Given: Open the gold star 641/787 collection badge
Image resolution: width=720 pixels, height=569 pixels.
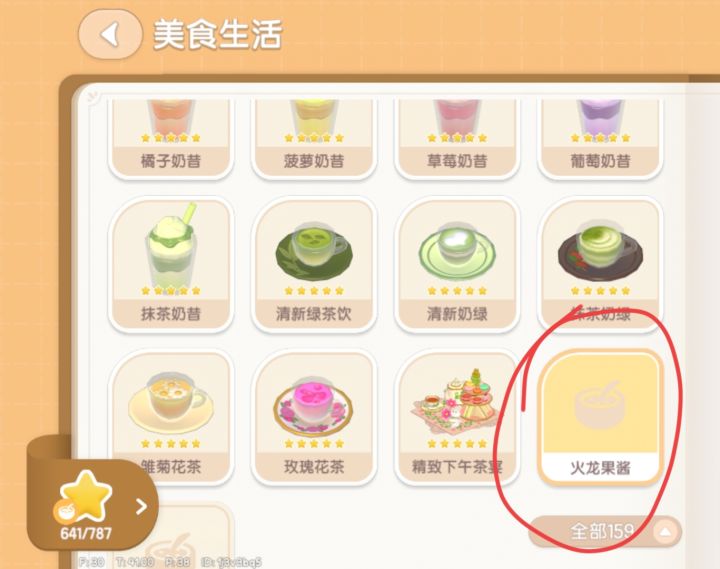Looking at the screenshot, I should [86, 495].
